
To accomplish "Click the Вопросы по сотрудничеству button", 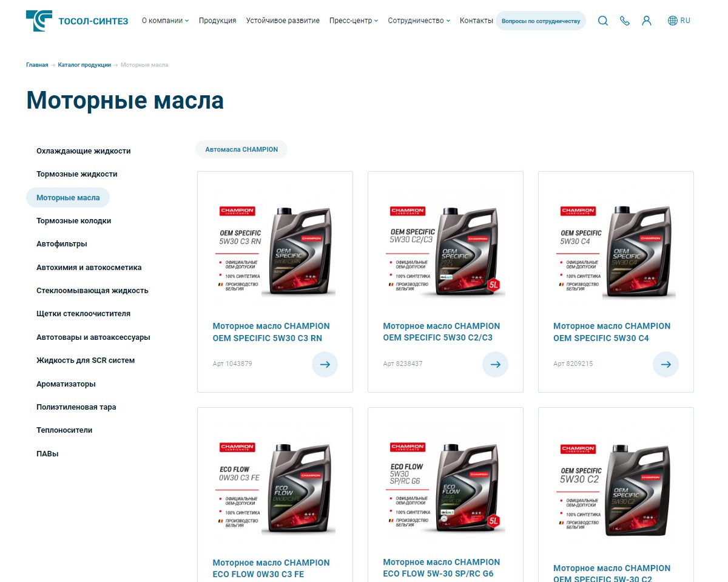I will tap(541, 21).
